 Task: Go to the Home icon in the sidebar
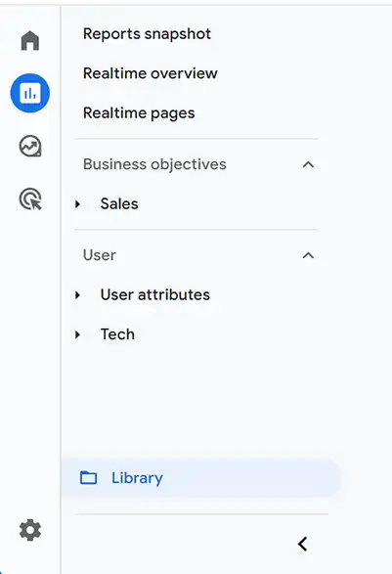pos(30,40)
